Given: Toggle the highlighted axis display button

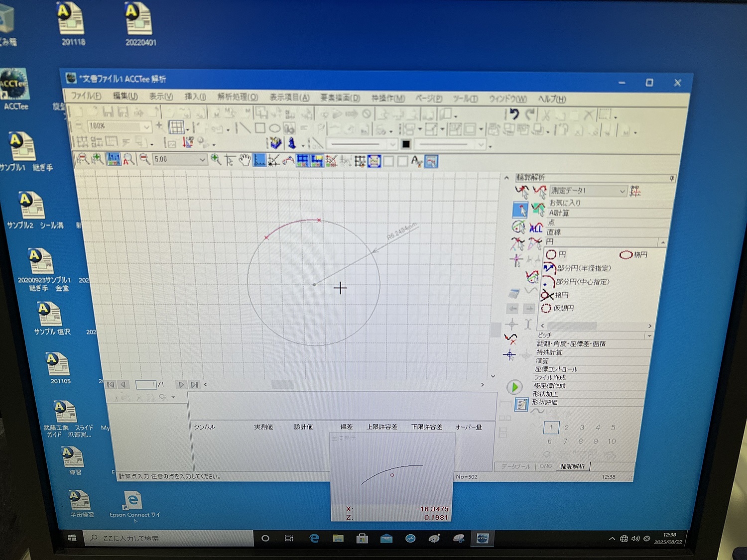Looking at the screenshot, I should tap(259, 160).
